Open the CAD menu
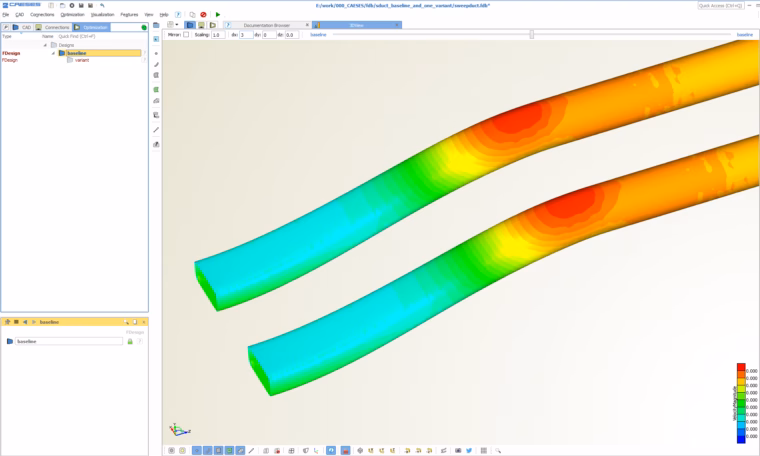Viewport: 760px width, 456px height. (x=19, y=15)
